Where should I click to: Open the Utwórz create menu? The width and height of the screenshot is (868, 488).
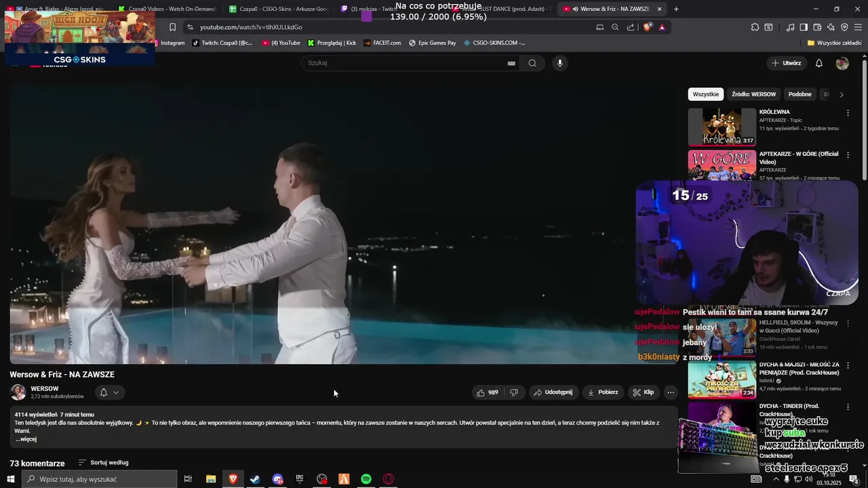(x=787, y=63)
